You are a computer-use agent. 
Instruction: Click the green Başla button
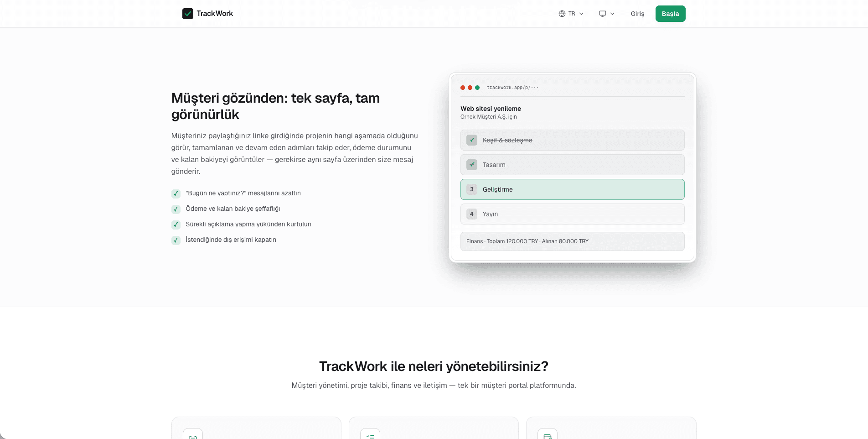pyautogui.click(x=670, y=13)
